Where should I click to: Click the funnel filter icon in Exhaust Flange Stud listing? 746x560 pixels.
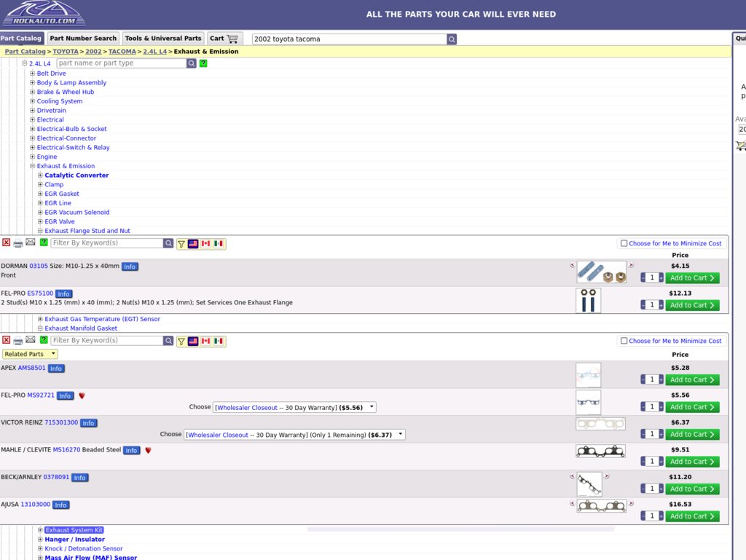pos(181,244)
